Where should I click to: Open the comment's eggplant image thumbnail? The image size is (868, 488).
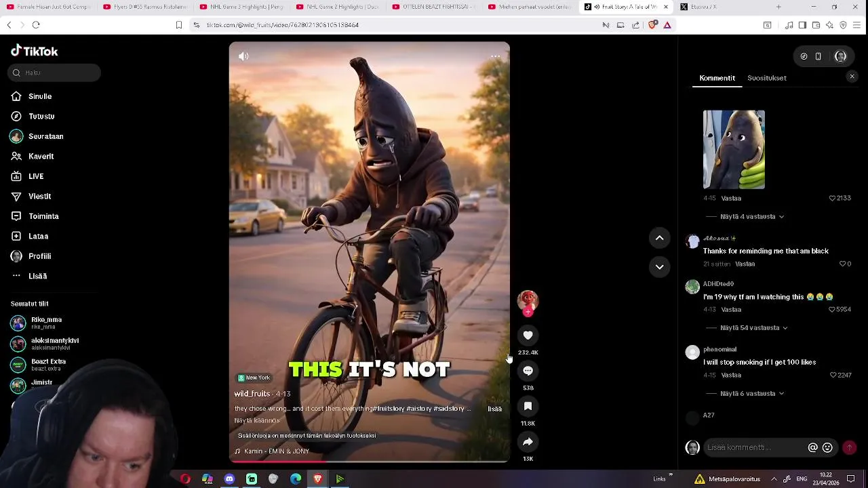(x=734, y=150)
